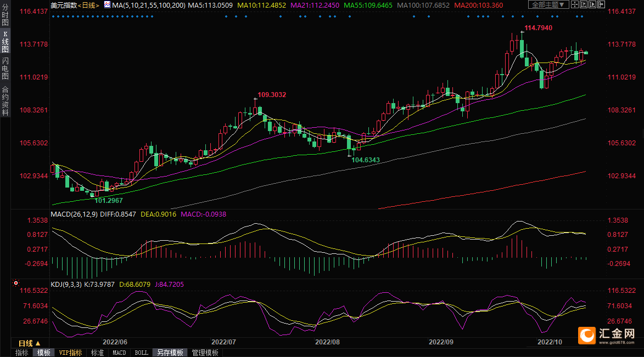This screenshot has width=644, height=357.
Task: Open the 闪电图 side tab
Action: pyautogui.click(x=5, y=69)
